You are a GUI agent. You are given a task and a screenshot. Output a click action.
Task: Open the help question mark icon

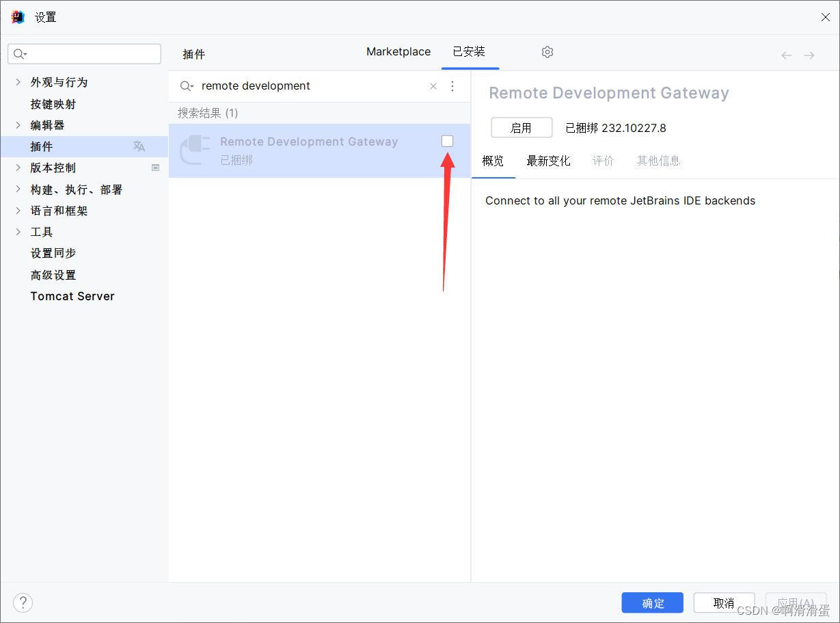click(23, 602)
